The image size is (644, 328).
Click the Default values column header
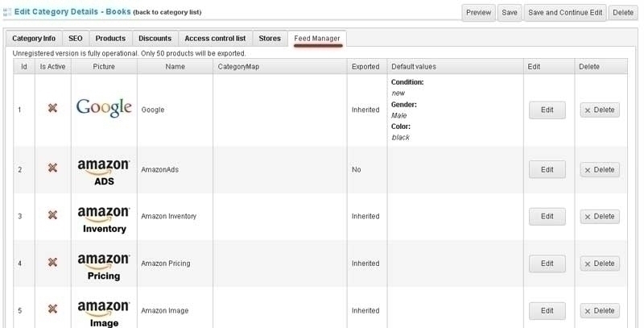[x=455, y=66]
